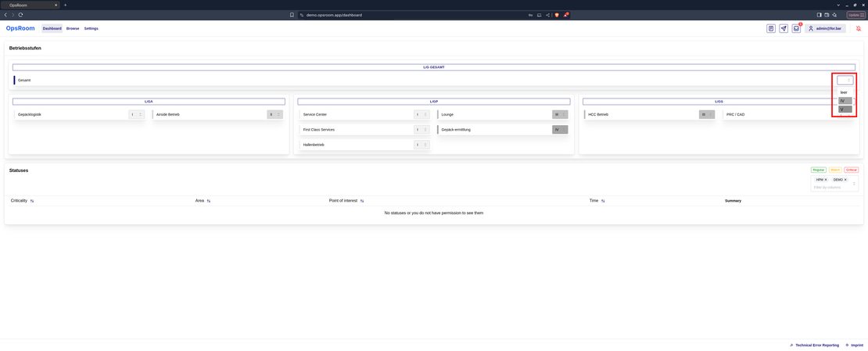Choose level V in the open dropdown

tap(845, 109)
